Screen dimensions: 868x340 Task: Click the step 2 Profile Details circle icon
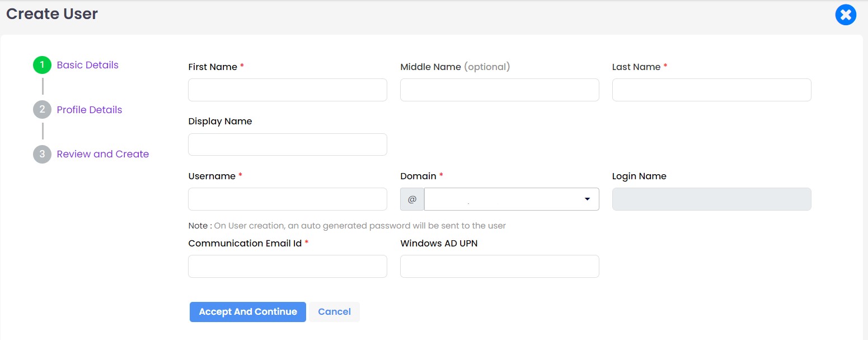click(41, 109)
